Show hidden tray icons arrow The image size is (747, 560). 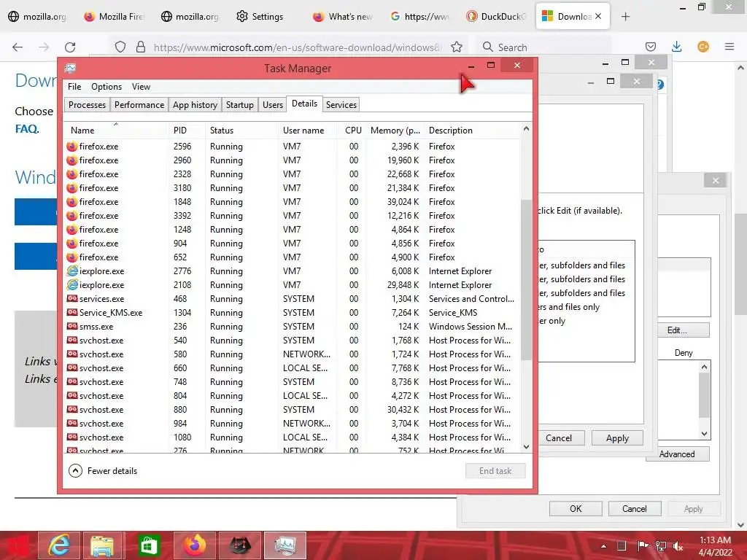pos(603,546)
